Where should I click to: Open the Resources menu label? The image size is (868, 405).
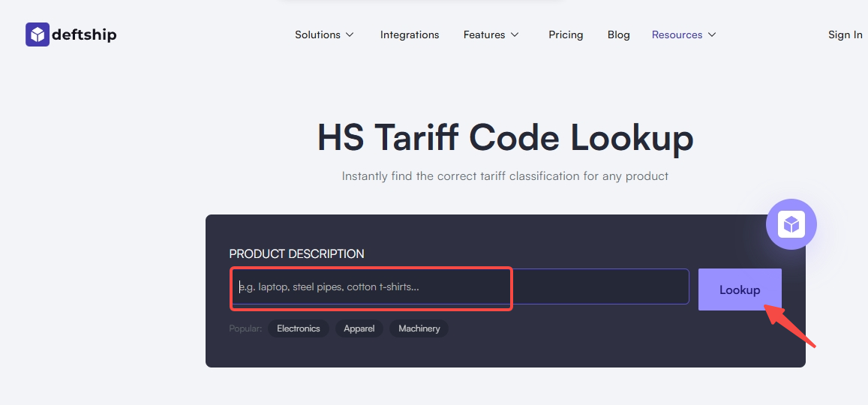coord(677,34)
